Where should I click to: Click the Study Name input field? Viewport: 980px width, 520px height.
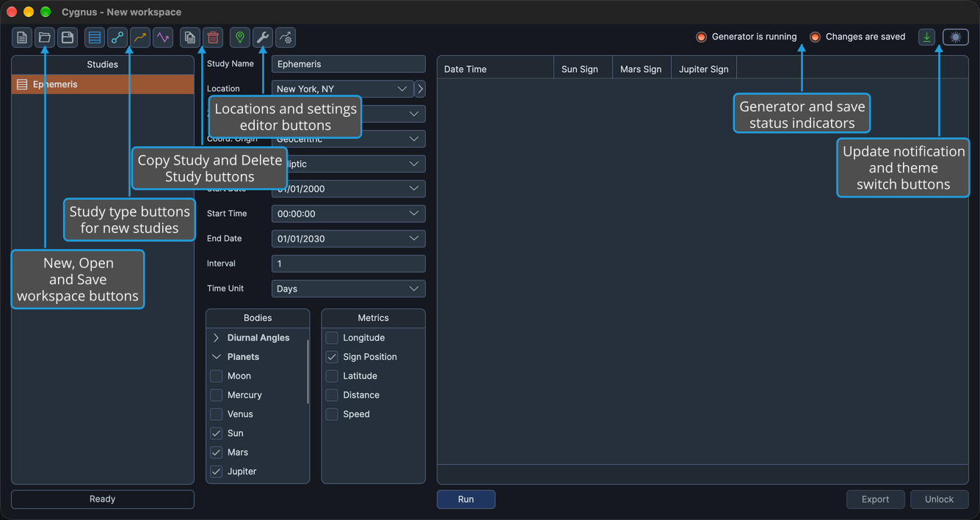coord(348,64)
